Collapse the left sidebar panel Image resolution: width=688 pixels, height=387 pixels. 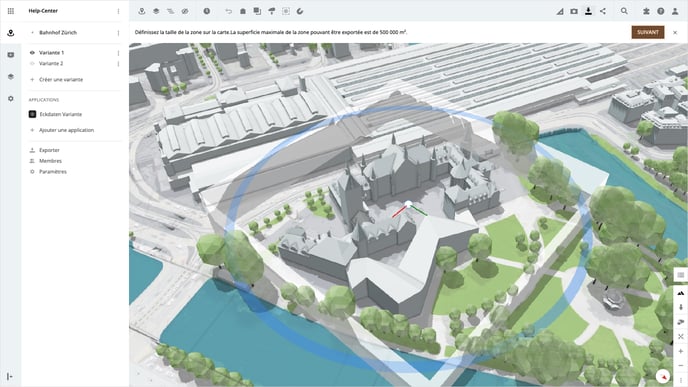click(x=10, y=376)
